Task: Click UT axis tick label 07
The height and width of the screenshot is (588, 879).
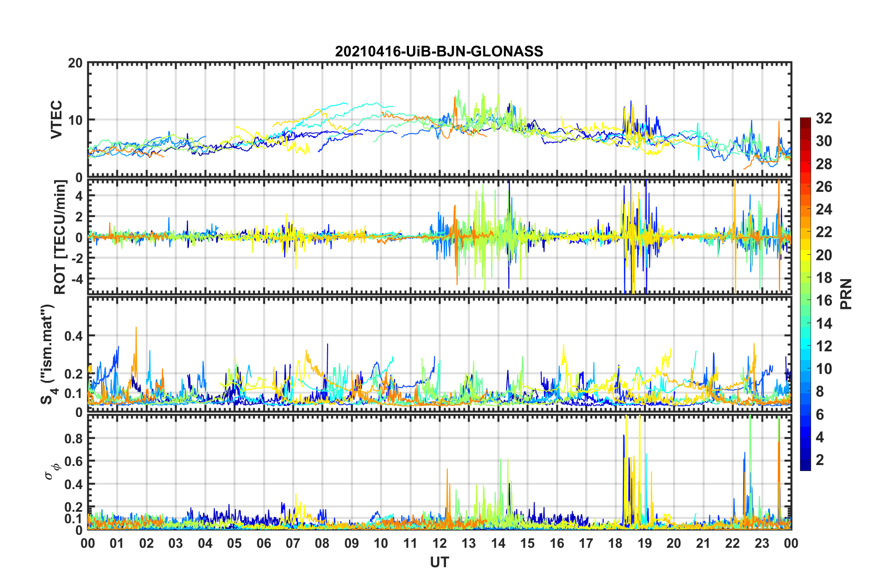Action: pos(293,543)
